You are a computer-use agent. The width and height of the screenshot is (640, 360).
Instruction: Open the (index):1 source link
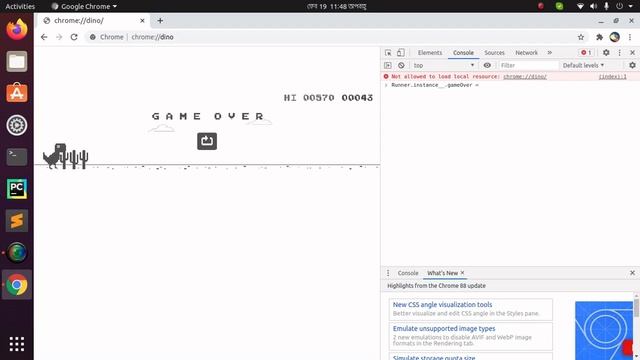612,76
